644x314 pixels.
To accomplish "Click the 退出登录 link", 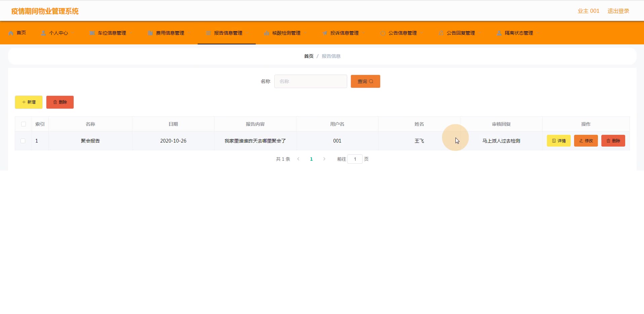I will (x=618, y=11).
